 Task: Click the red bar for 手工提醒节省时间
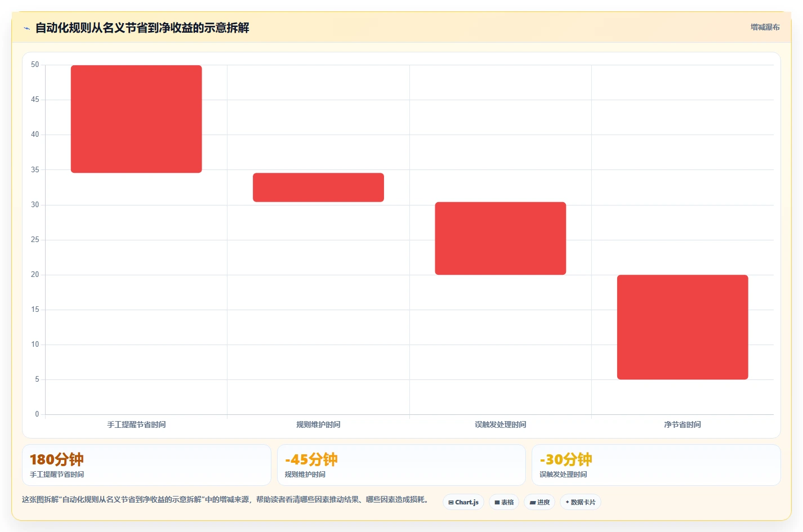(136, 119)
